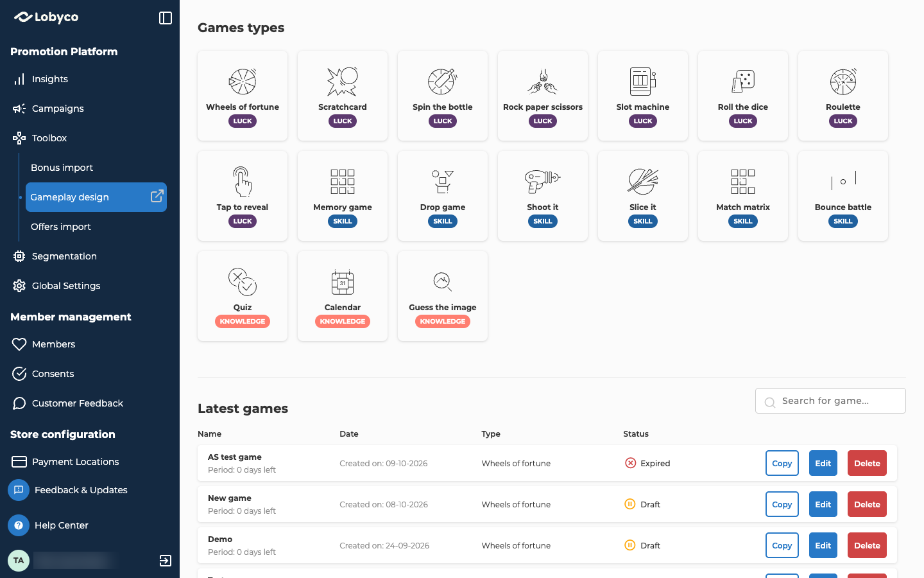924x578 pixels.
Task: Open the Slot machine game type
Action: [x=643, y=96]
